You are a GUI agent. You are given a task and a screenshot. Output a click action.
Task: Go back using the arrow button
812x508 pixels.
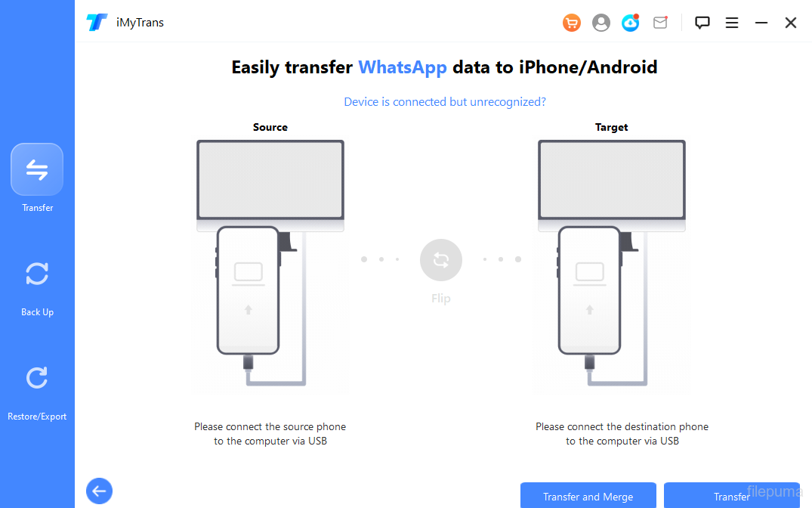coord(99,491)
